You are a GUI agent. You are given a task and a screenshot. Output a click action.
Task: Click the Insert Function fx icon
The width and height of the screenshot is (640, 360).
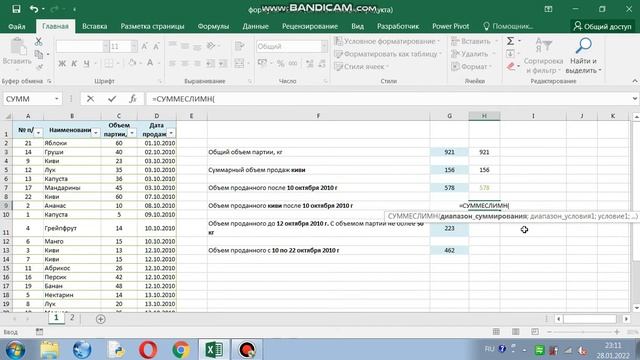point(133,99)
